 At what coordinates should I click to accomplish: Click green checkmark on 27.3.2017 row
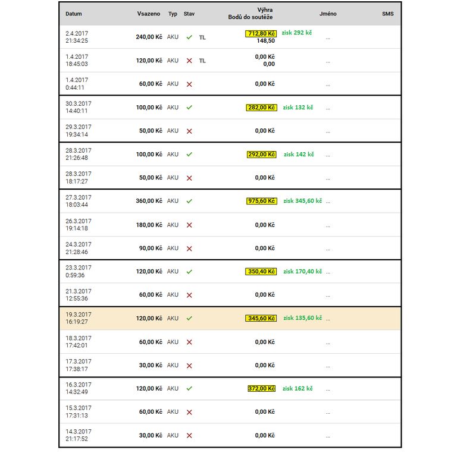coord(189,202)
